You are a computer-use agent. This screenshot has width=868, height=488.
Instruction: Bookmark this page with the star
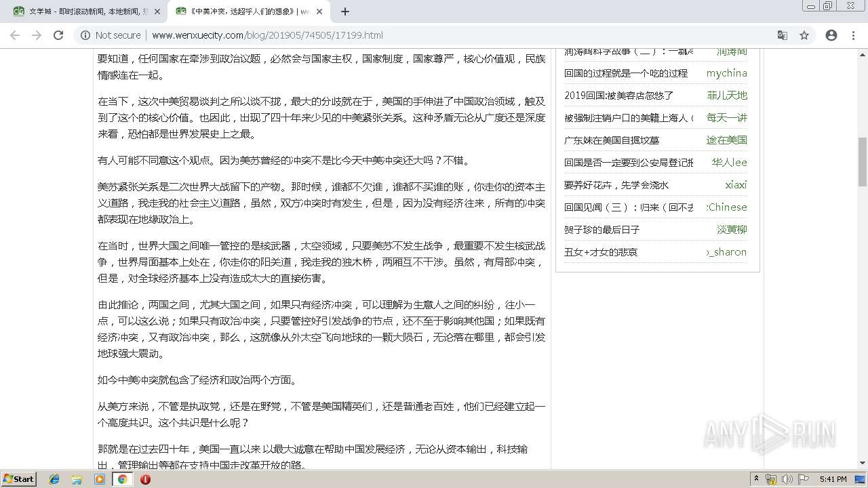(804, 35)
